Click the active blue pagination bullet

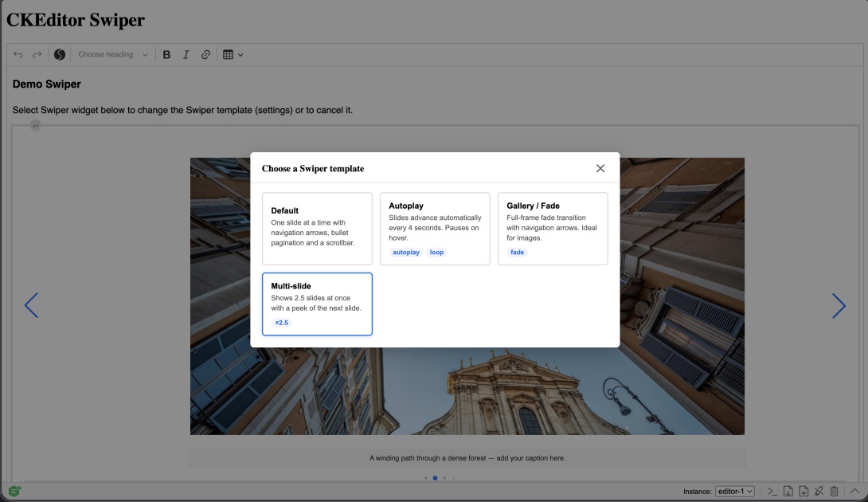pos(435,477)
